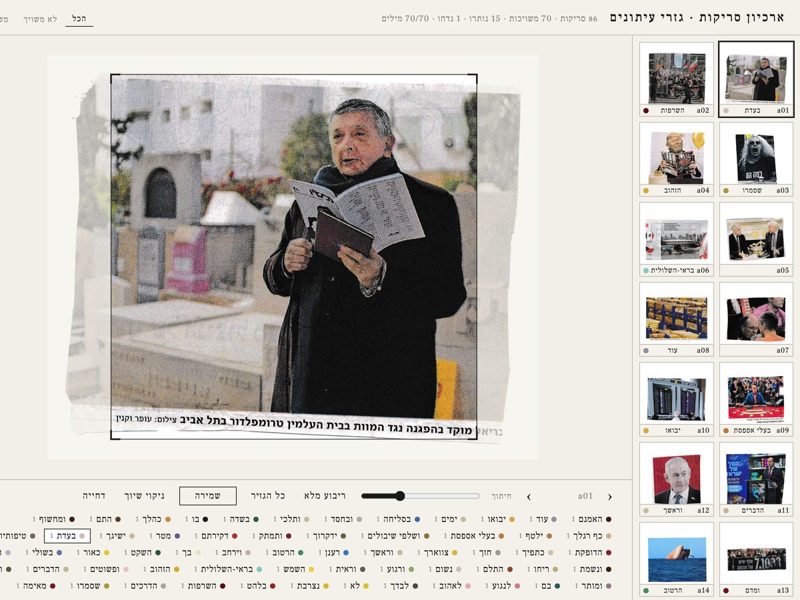Image resolution: width=800 pixels, height=600 pixels.
Task: Click the ובחסד word chip
Action: (344, 519)
